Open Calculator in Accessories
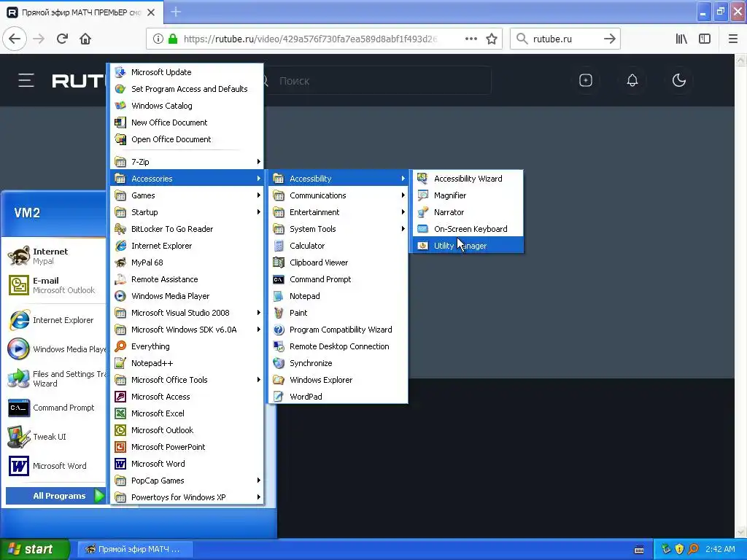 338,246
